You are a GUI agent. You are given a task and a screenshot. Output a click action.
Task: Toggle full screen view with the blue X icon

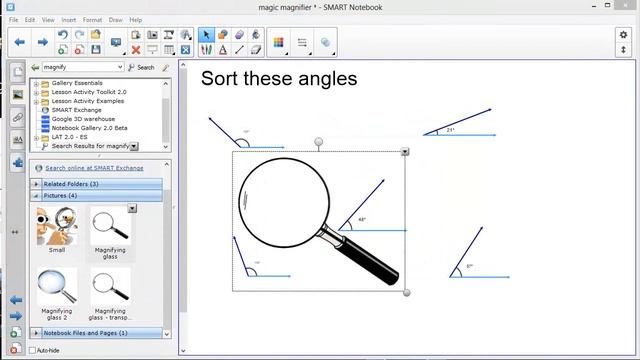[185, 50]
